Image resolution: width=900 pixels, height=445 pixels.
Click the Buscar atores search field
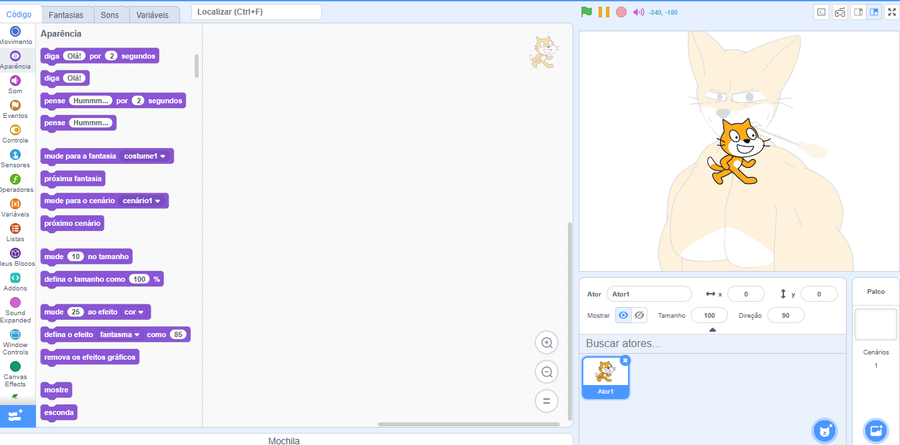712,343
